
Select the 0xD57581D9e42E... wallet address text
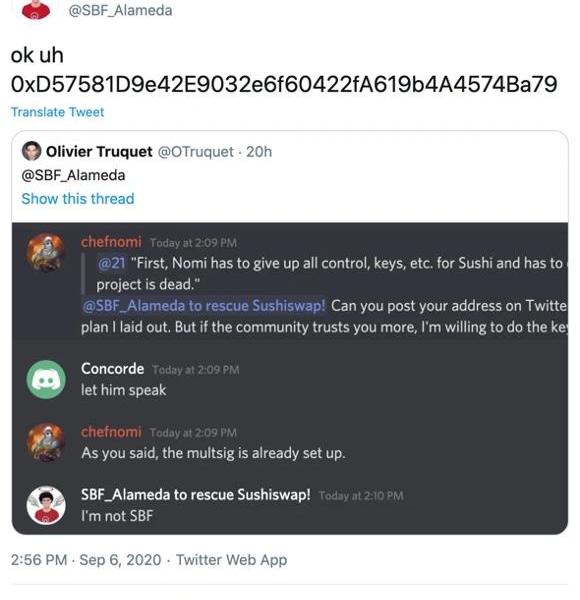pyautogui.click(x=284, y=85)
